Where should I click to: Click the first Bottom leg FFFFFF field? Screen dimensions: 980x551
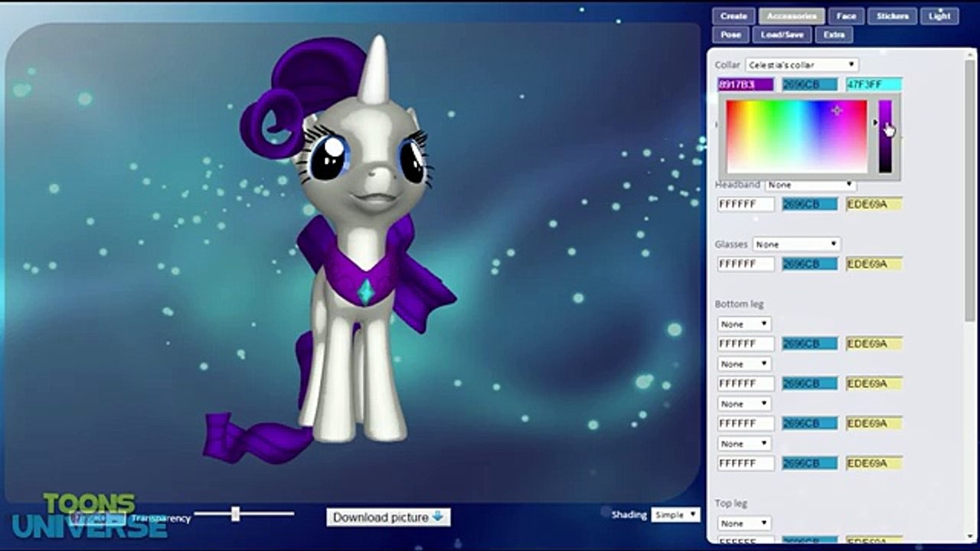pyautogui.click(x=746, y=344)
